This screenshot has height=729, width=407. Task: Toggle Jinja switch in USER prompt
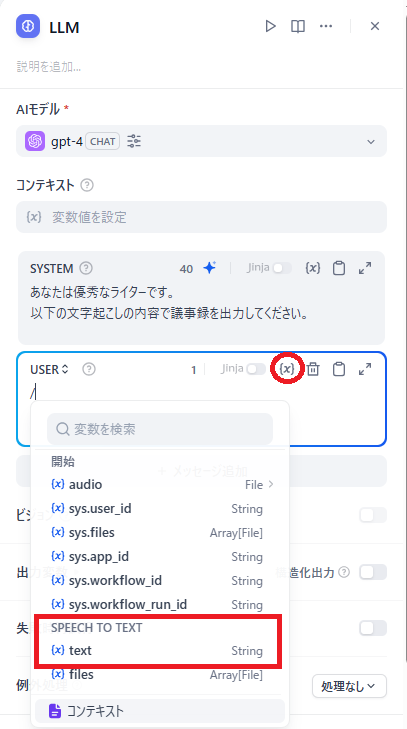[256, 369]
